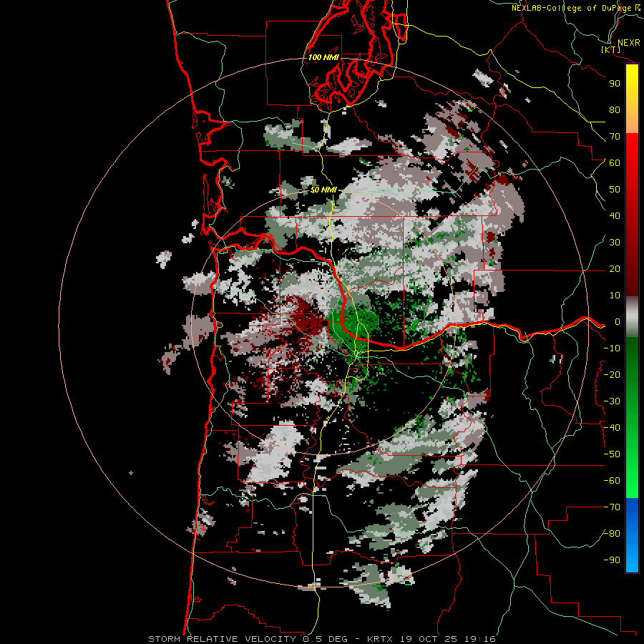Click the "19 OCT 25" date in the caption
This screenshot has width=644, height=644.
[x=429, y=639]
